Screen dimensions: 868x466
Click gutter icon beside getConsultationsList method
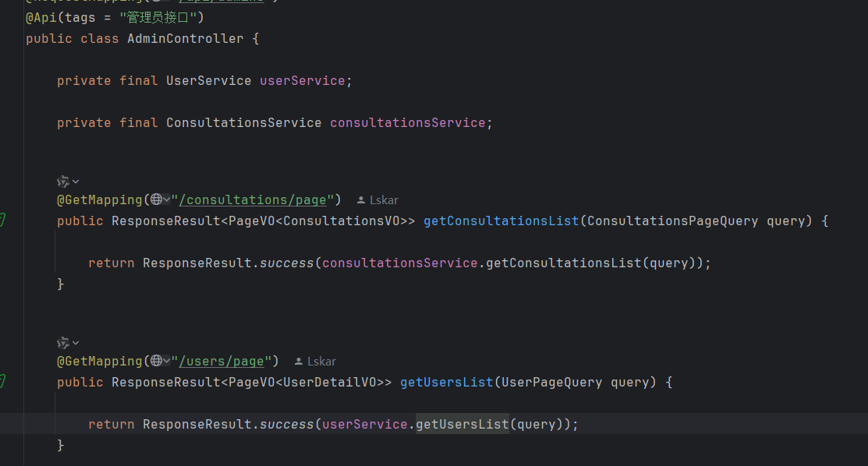click(3, 220)
